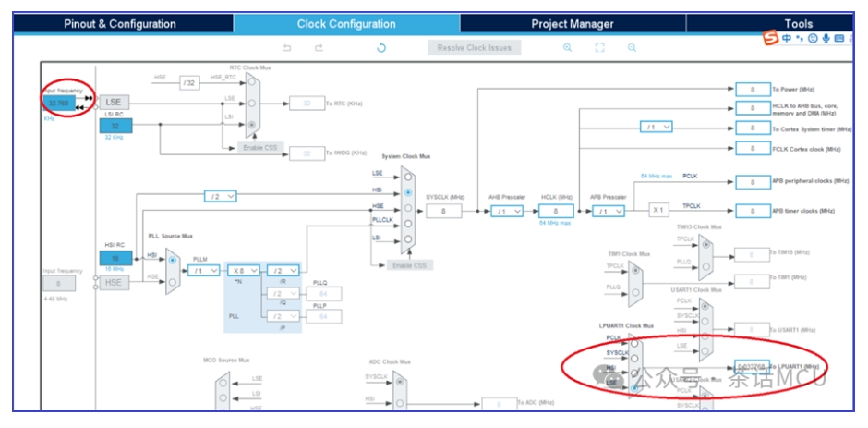Click the LSE oscillator block
868x428 pixels.
[x=115, y=103]
